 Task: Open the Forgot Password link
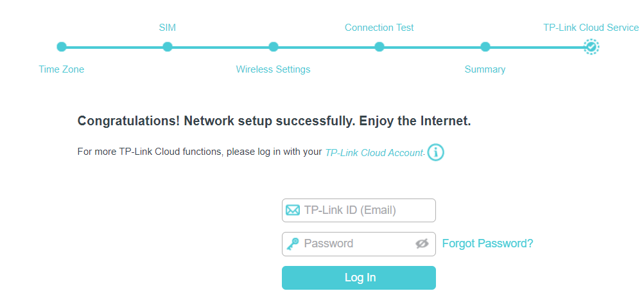pyautogui.click(x=487, y=243)
